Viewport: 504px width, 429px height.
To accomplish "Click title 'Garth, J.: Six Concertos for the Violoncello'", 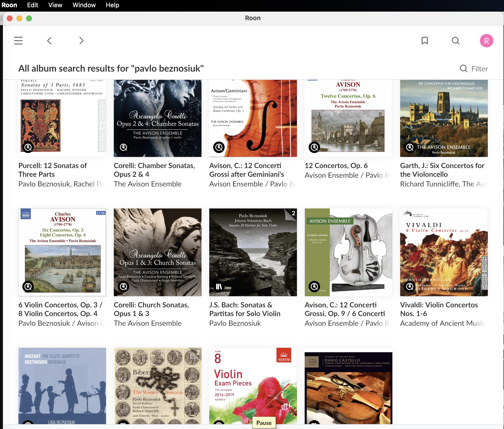I will point(442,170).
